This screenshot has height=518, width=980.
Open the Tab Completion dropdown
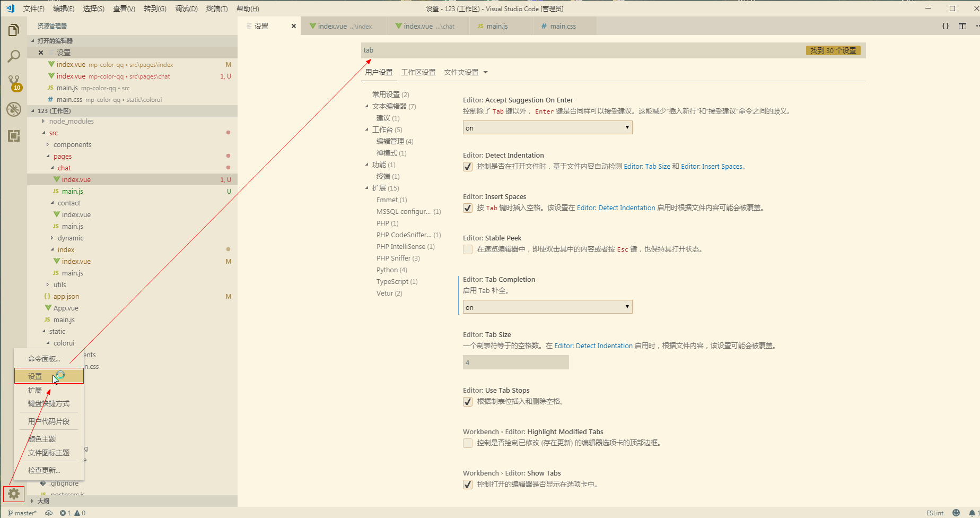[x=548, y=307]
